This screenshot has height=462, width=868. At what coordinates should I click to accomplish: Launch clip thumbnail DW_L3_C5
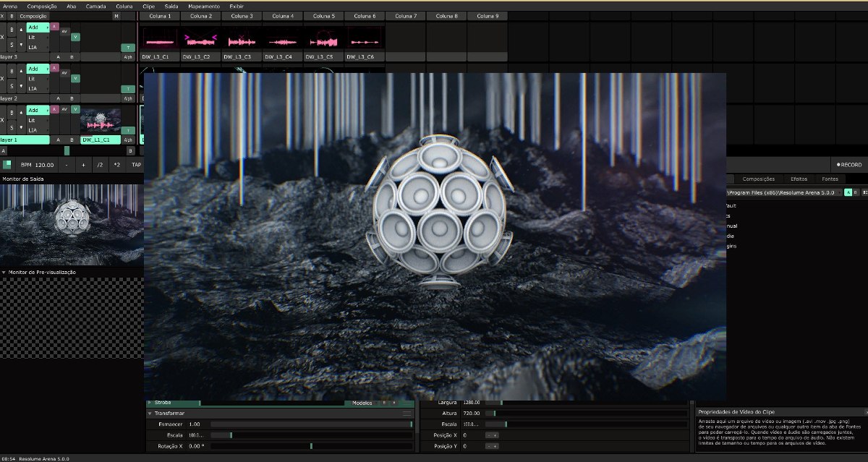(324, 39)
